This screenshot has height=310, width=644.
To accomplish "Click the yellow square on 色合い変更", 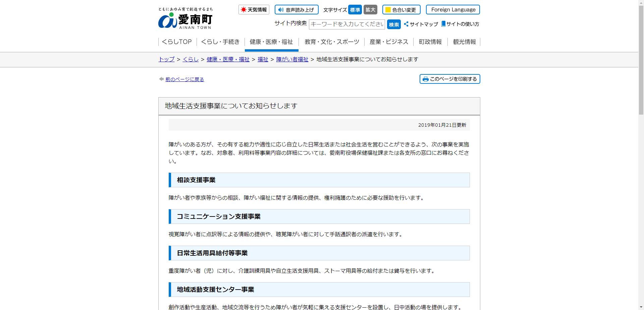I will (387, 10).
